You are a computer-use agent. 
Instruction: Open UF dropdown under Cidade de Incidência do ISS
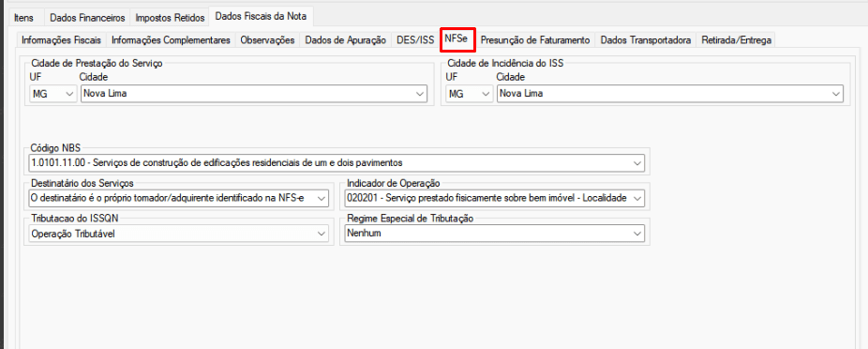(470, 94)
